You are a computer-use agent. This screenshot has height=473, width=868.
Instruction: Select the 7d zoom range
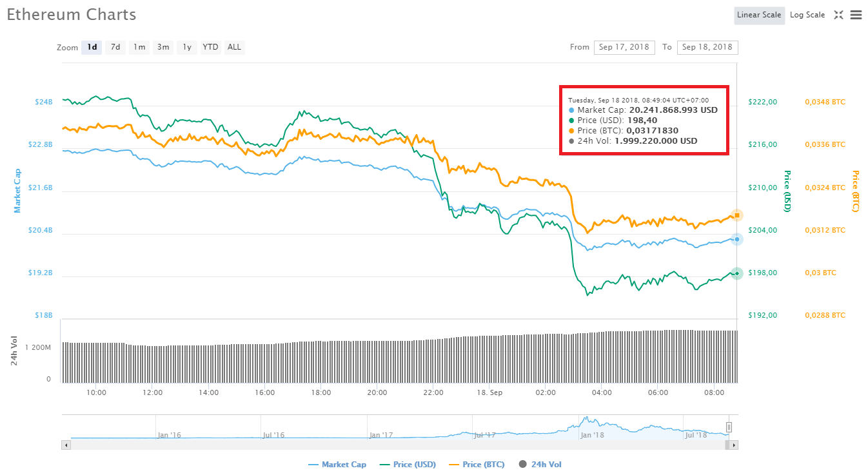pyautogui.click(x=115, y=47)
